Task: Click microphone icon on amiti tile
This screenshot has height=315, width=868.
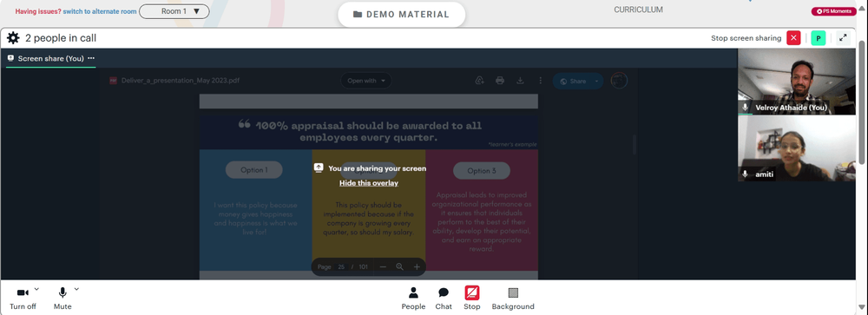Action: tap(746, 174)
